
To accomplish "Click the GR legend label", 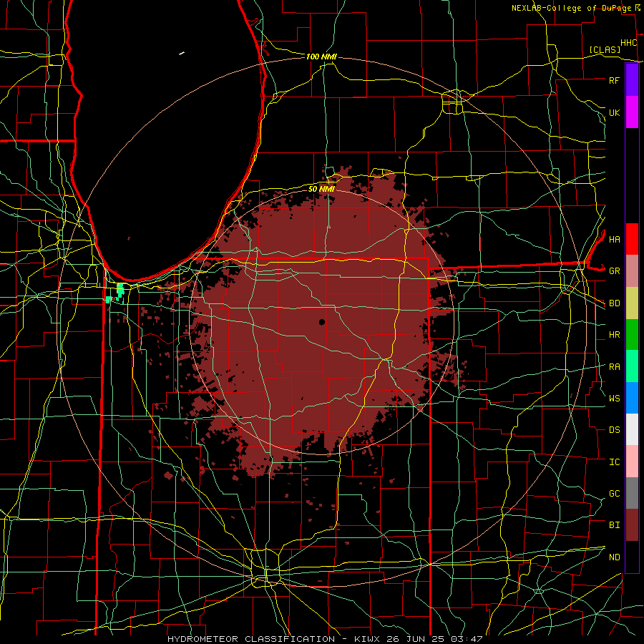I will coord(614,271).
